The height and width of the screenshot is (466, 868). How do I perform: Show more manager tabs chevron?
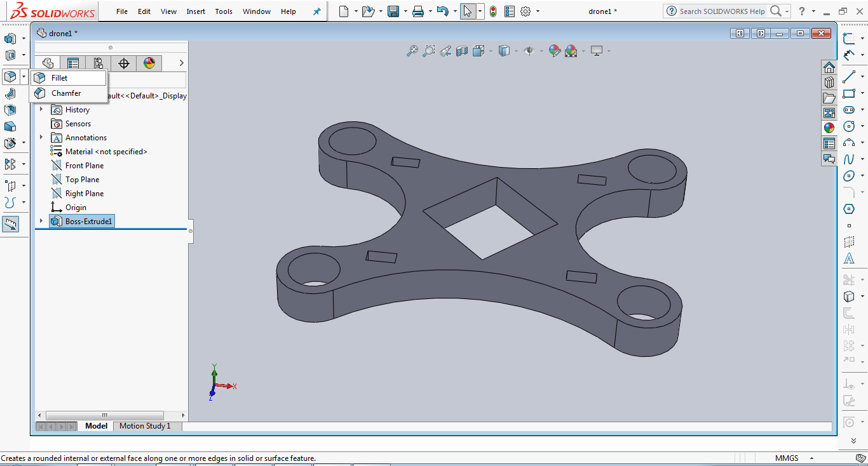click(x=181, y=63)
